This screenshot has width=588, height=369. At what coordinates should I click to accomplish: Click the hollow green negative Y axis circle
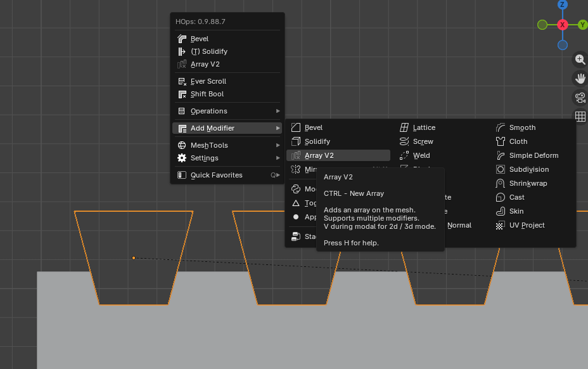542,25
